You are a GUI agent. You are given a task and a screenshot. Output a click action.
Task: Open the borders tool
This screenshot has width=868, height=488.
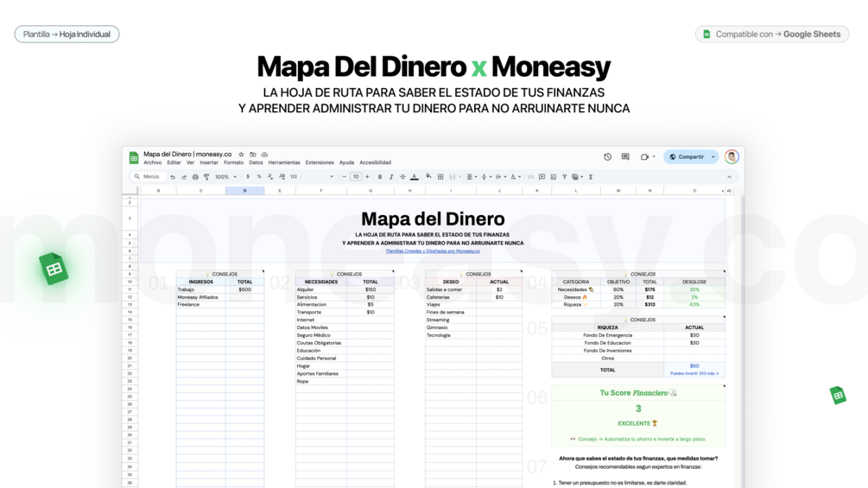click(440, 177)
